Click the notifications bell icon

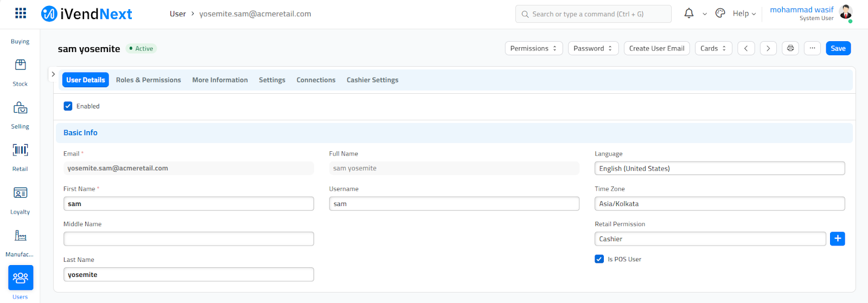click(x=688, y=14)
